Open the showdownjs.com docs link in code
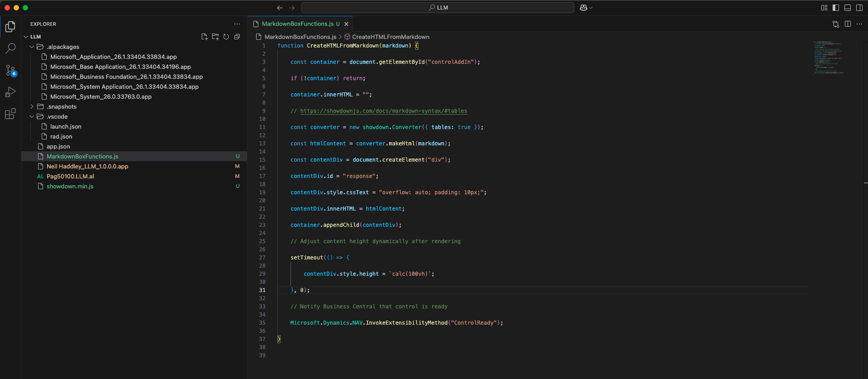 coord(383,111)
